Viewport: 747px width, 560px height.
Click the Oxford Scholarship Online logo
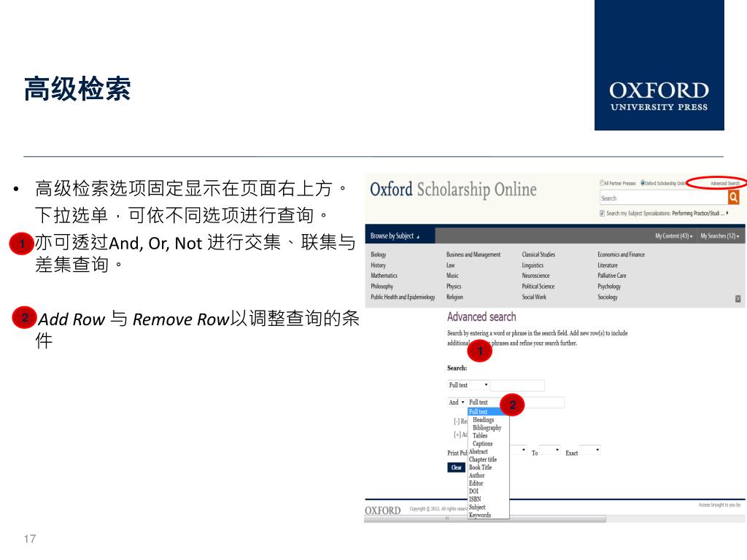click(x=453, y=189)
